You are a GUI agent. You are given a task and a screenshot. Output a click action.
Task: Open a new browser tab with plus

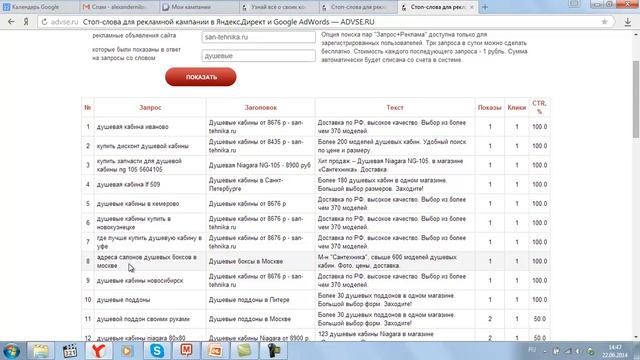[x=485, y=7]
